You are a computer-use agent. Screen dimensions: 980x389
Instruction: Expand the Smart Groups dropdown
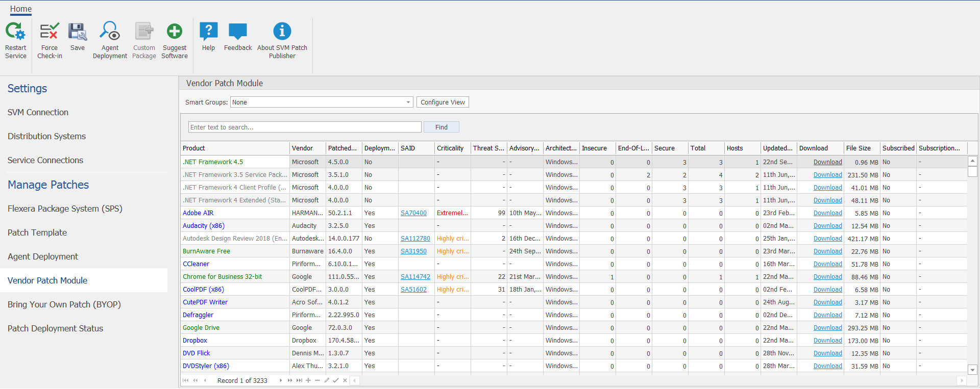pos(408,102)
